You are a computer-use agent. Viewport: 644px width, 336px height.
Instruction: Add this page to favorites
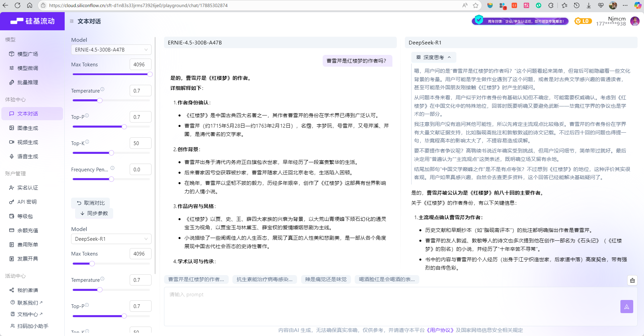click(x=476, y=5)
